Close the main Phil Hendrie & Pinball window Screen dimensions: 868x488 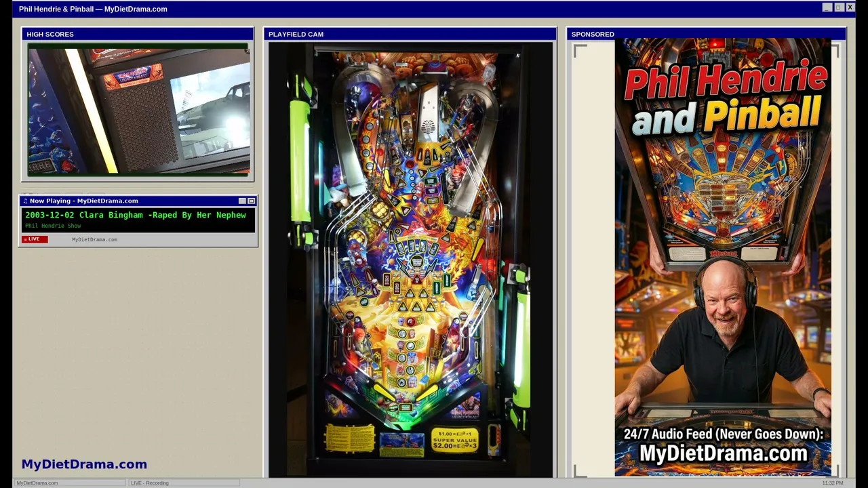pos(850,7)
